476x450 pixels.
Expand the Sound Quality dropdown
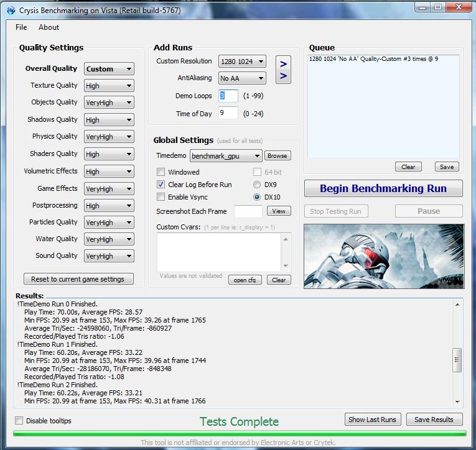109,256
